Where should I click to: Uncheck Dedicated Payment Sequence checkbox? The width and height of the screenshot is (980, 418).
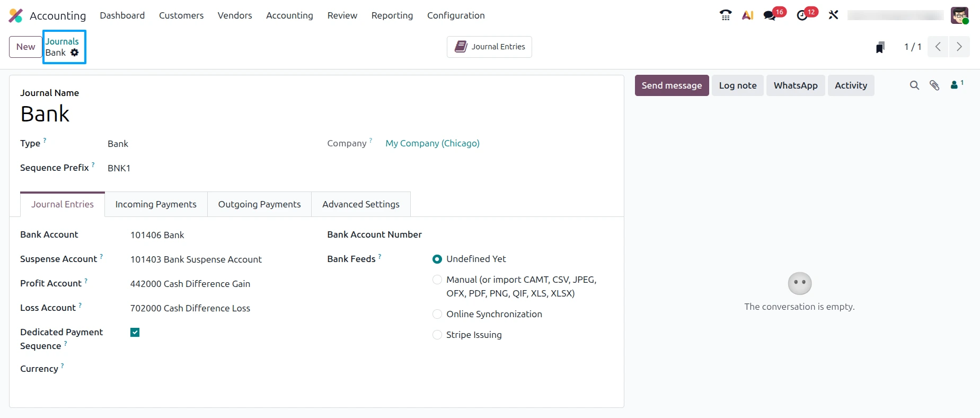[x=135, y=333]
